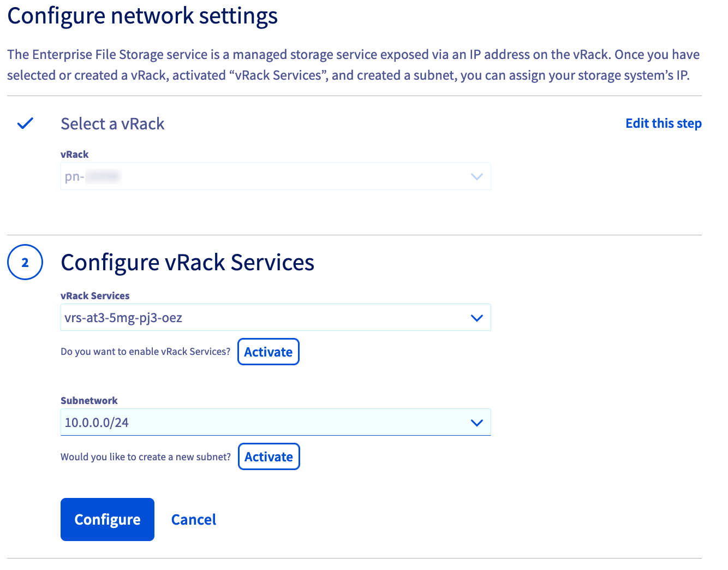Click the Select a vRack section title

click(x=112, y=123)
